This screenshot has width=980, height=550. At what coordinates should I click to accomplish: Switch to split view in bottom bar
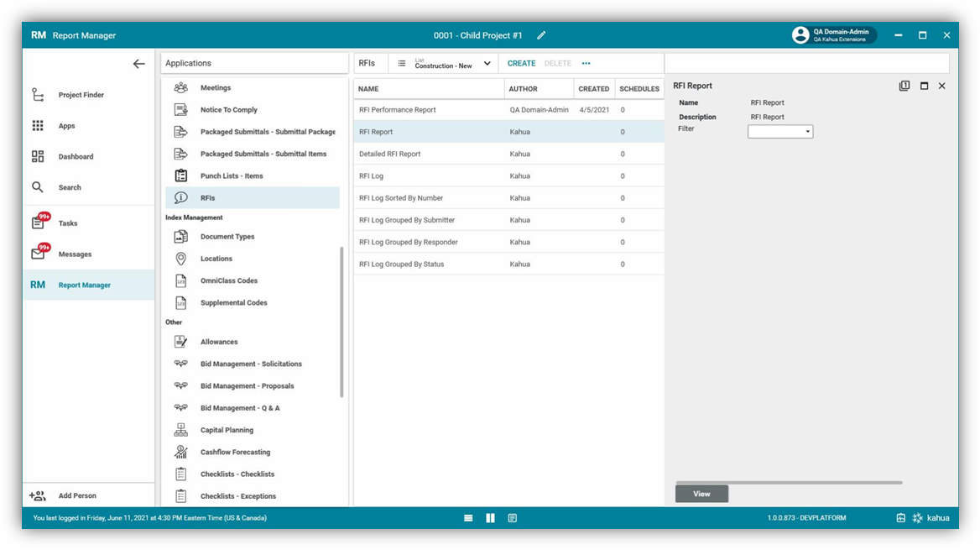pos(490,518)
